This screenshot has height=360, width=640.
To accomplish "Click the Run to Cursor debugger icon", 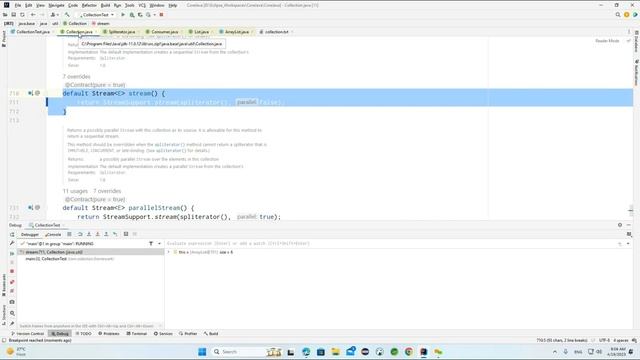I will click(116, 234).
